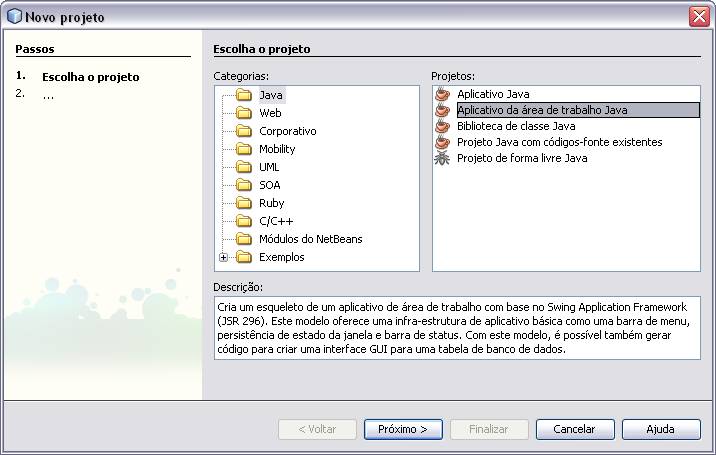716x455 pixels.
Task: Click the Projetos label
Action: point(453,76)
